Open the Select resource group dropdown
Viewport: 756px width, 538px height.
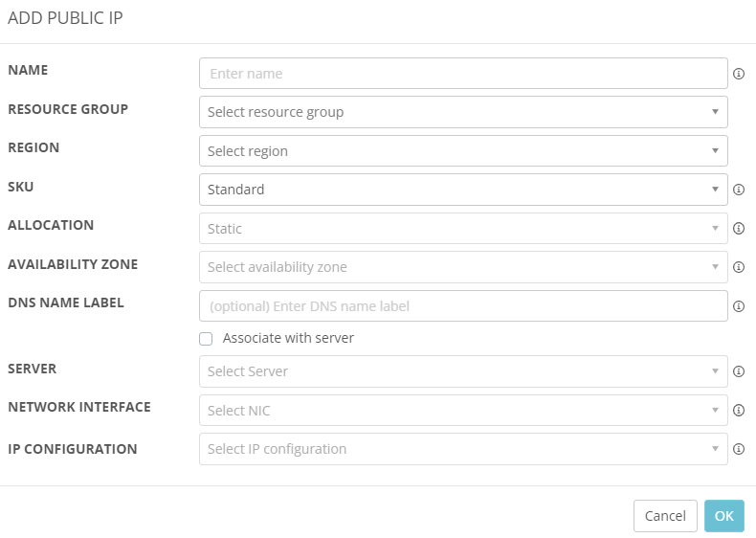463,112
